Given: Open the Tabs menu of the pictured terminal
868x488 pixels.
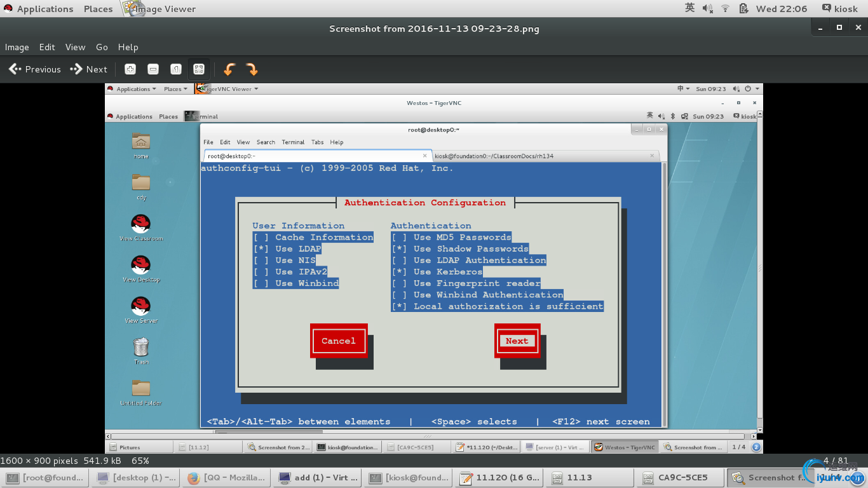Looking at the screenshot, I should (x=317, y=142).
